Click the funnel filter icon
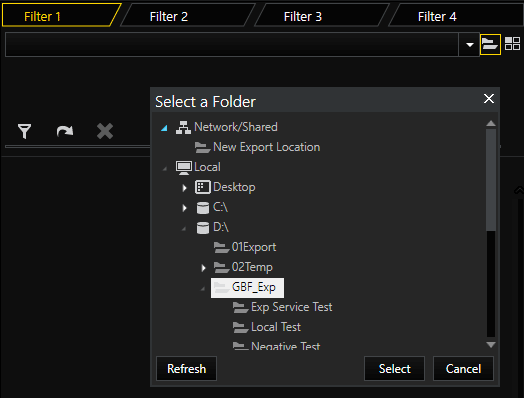The image size is (524, 398). (24, 131)
